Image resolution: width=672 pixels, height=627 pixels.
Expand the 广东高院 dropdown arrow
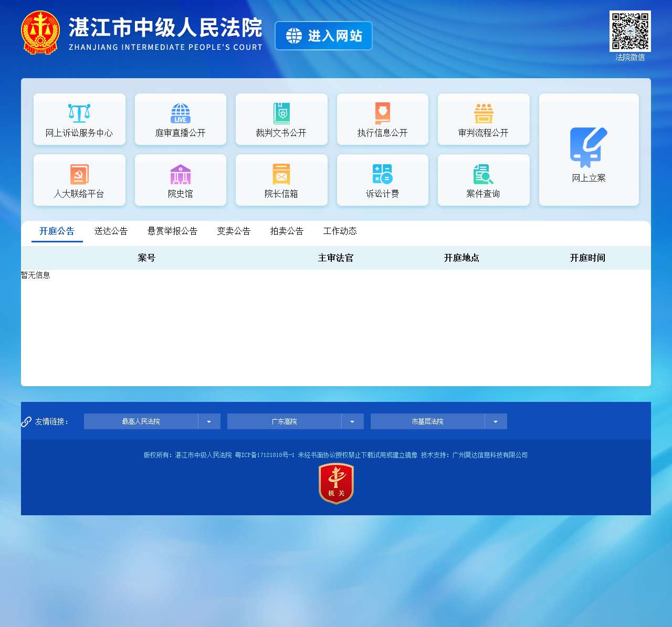point(352,421)
